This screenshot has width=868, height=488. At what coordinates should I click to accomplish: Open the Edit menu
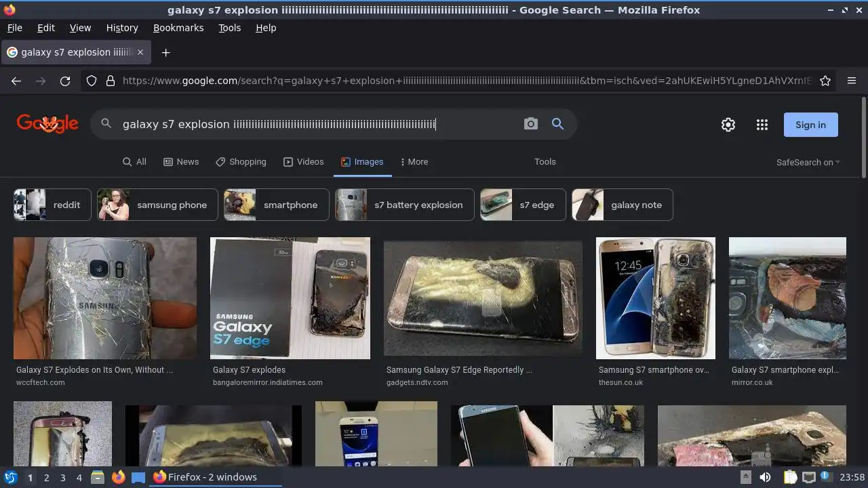click(x=46, y=28)
